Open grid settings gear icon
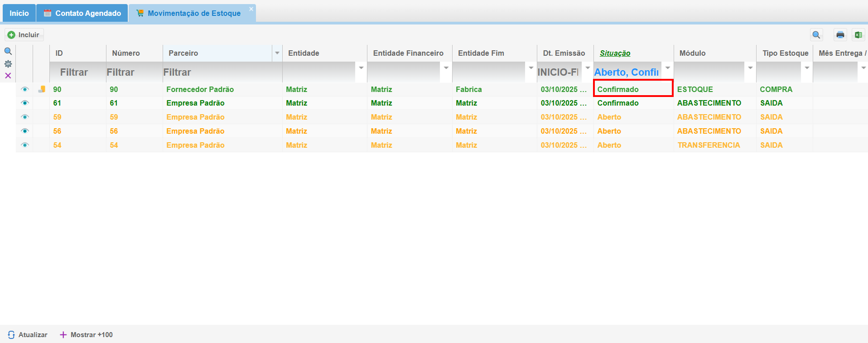Screen dimensions: 868x343 point(8,64)
